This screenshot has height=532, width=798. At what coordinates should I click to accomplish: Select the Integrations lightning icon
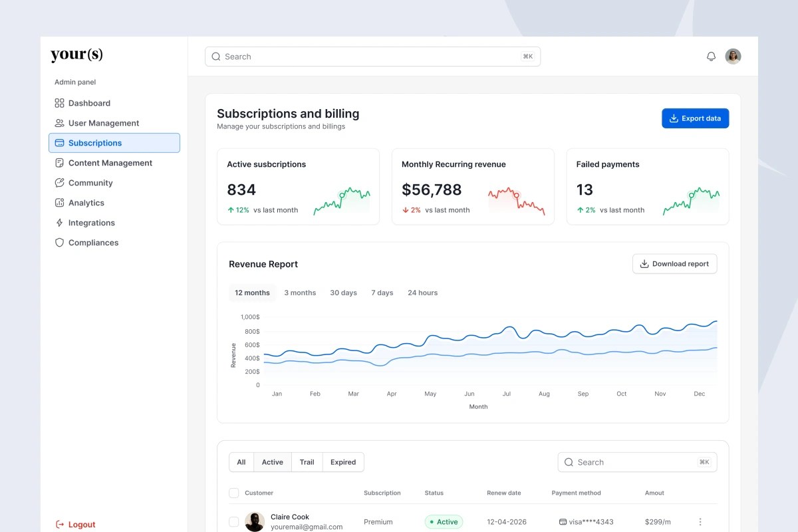tap(59, 223)
